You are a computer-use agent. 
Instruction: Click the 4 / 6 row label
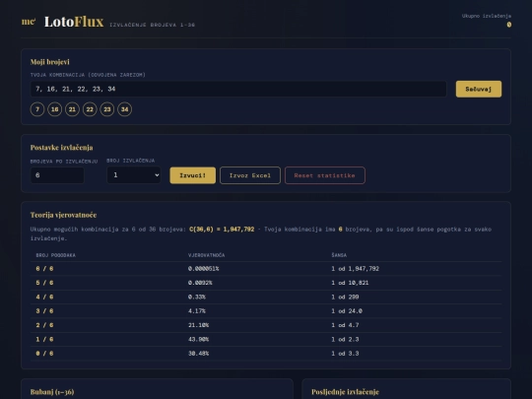44,297
